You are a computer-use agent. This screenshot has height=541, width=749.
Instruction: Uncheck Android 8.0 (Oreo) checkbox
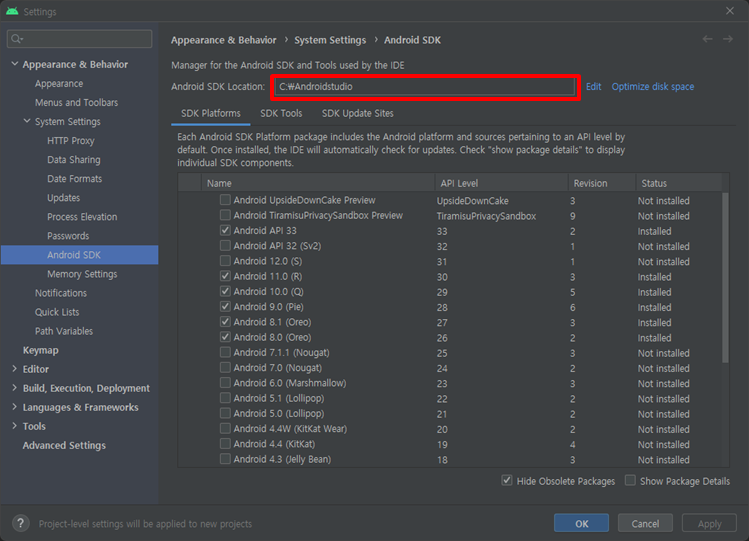[x=225, y=337]
